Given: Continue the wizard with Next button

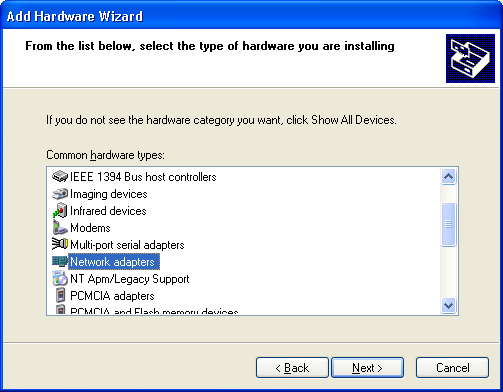Looking at the screenshot, I should [367, 368].
